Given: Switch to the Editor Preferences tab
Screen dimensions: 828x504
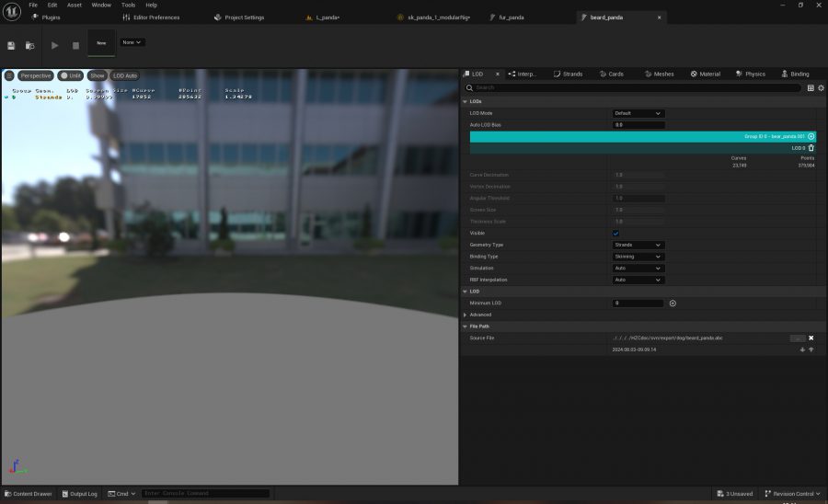Looking at the screenshot, I should (x=152, y=17).
